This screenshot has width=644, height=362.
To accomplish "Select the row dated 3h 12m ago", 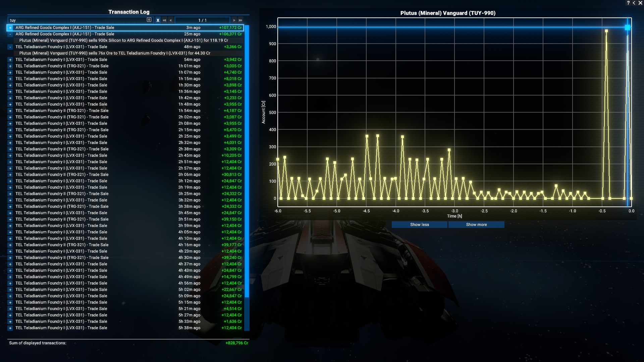I will click(125, 181).
